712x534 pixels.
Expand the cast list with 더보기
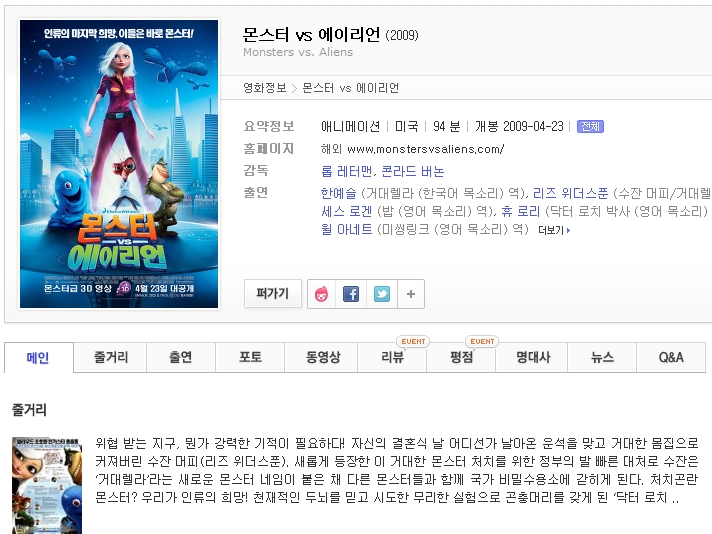coord(554,230)
